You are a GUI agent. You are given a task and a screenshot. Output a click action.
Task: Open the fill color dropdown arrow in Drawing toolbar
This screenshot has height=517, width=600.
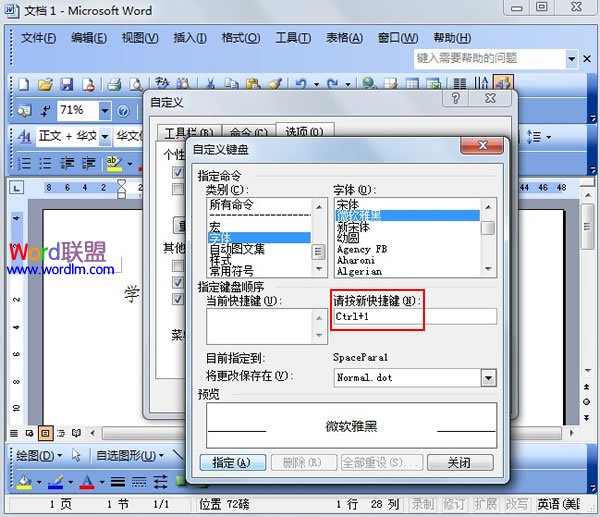click(x=39, y=481)
